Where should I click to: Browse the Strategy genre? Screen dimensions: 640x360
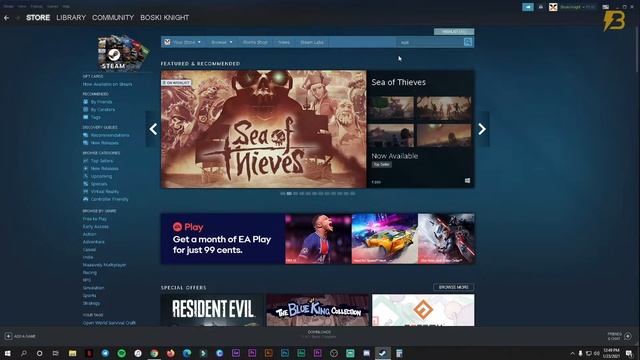pyautogui.click(x=91, y=303)
